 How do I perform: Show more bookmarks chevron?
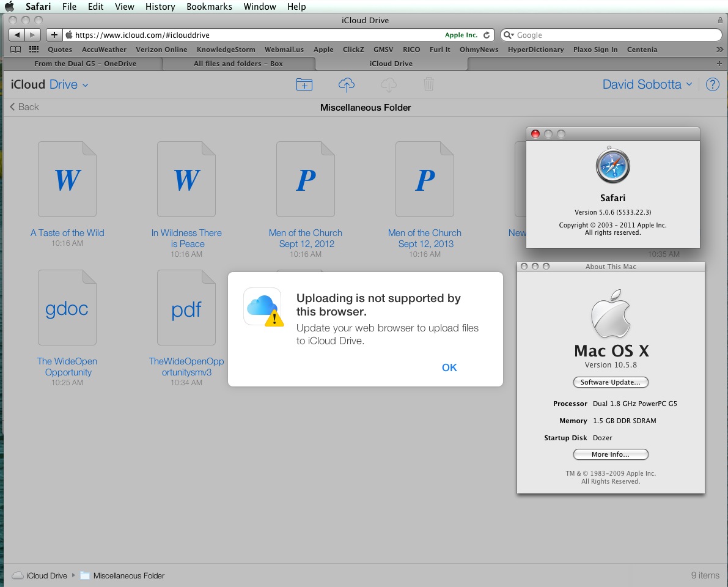(x=719, y=50)
